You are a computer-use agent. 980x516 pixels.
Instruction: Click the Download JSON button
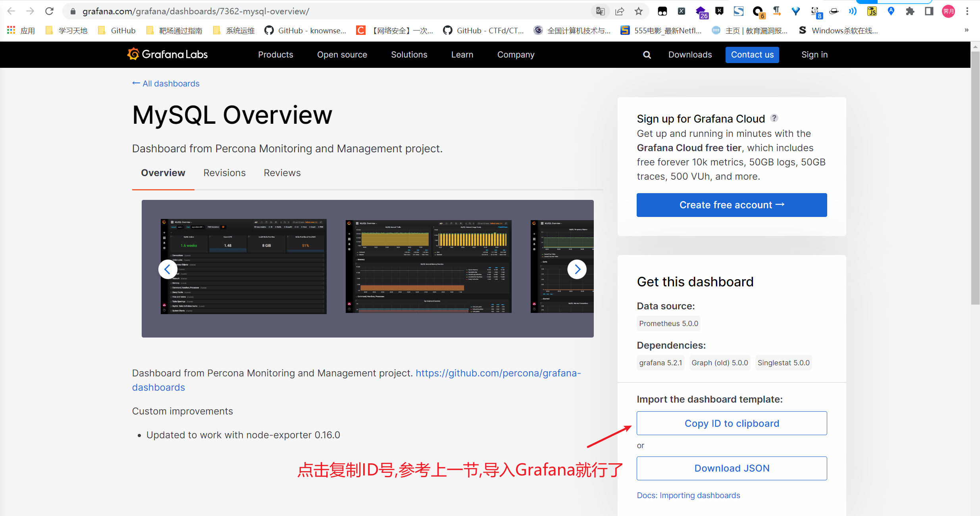tap(732, 468)
